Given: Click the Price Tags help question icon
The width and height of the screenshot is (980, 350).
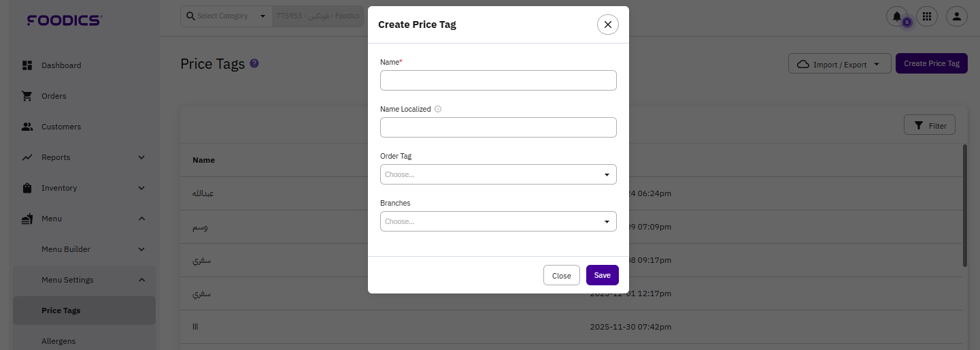Looking at the screenshot, I should click(254, 63).
